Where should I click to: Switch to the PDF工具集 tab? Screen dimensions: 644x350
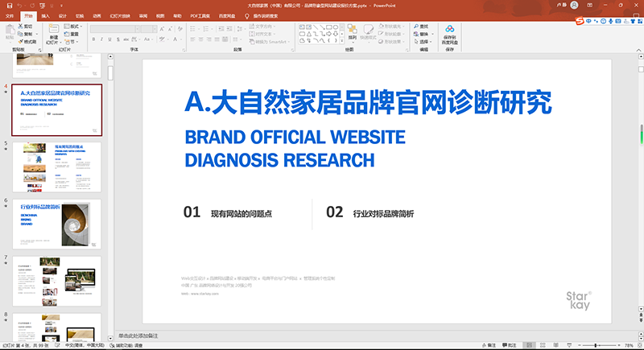200,16
